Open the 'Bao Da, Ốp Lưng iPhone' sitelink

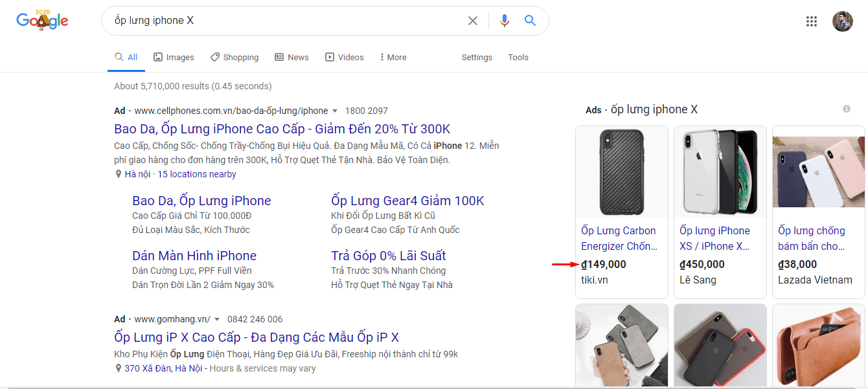tap(201, 201)
